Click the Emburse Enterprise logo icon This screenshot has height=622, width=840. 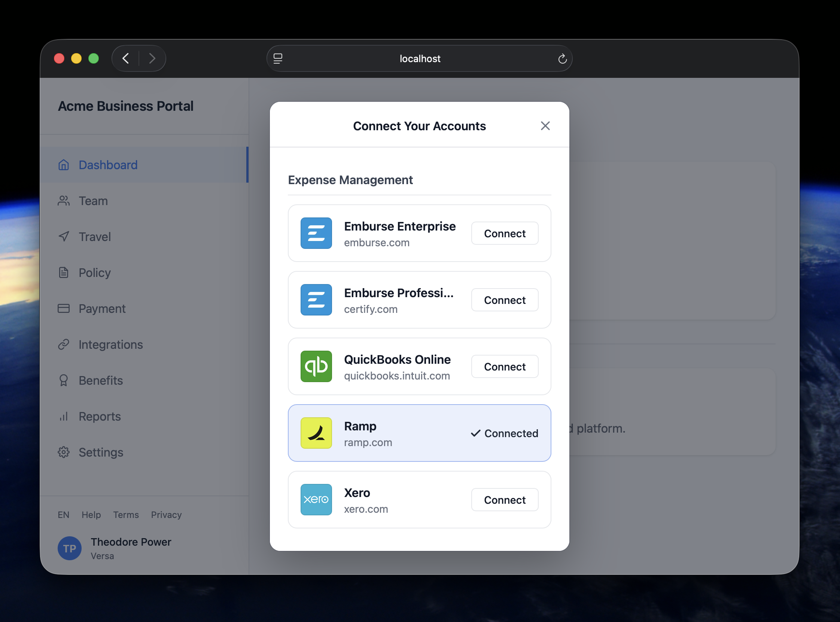click(x=316, y=233)
